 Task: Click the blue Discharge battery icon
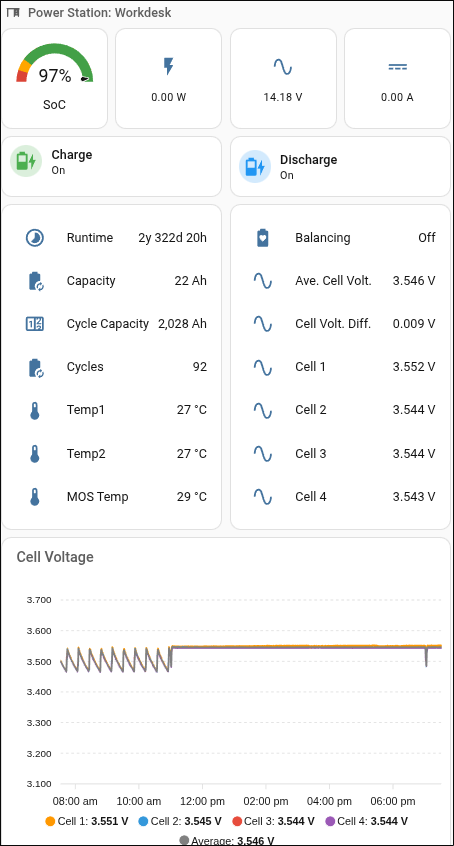coord(255,167)
